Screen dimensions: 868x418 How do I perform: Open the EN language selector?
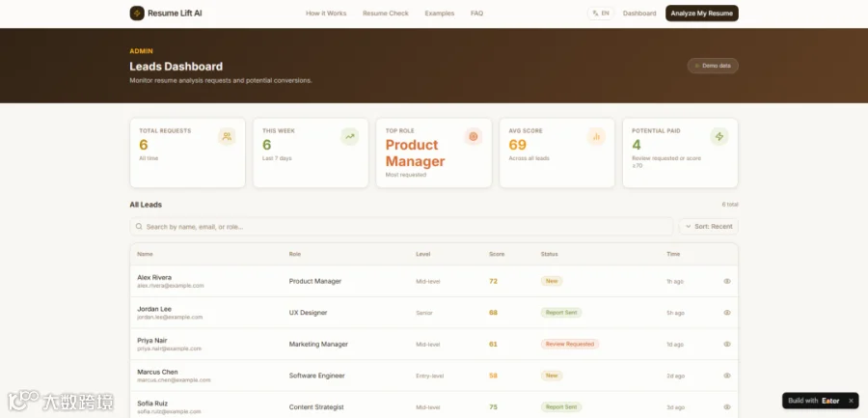coord(601,14)
